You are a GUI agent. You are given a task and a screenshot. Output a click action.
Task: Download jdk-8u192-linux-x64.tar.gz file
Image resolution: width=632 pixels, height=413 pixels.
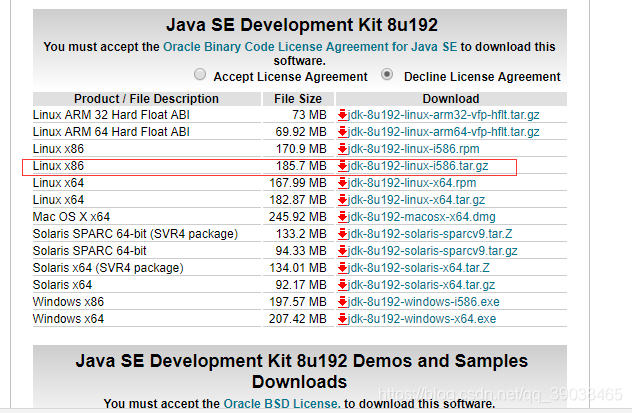pos(416,200)
